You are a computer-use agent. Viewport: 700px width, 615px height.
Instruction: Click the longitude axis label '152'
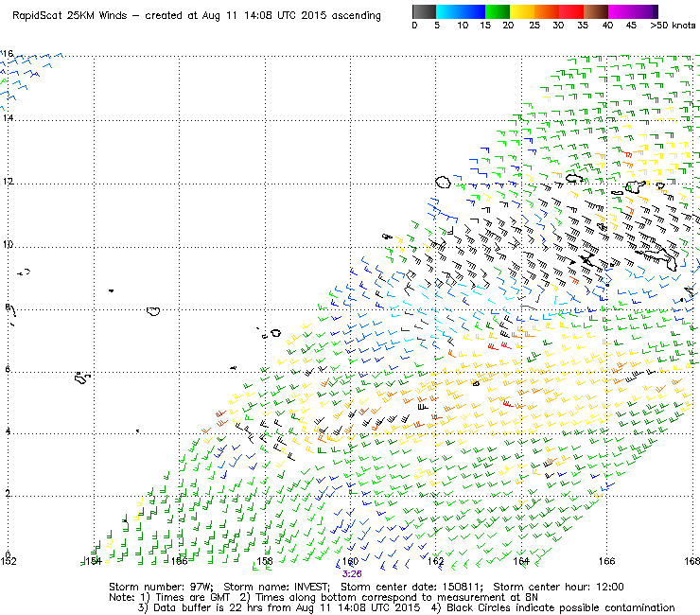point(8,561)
